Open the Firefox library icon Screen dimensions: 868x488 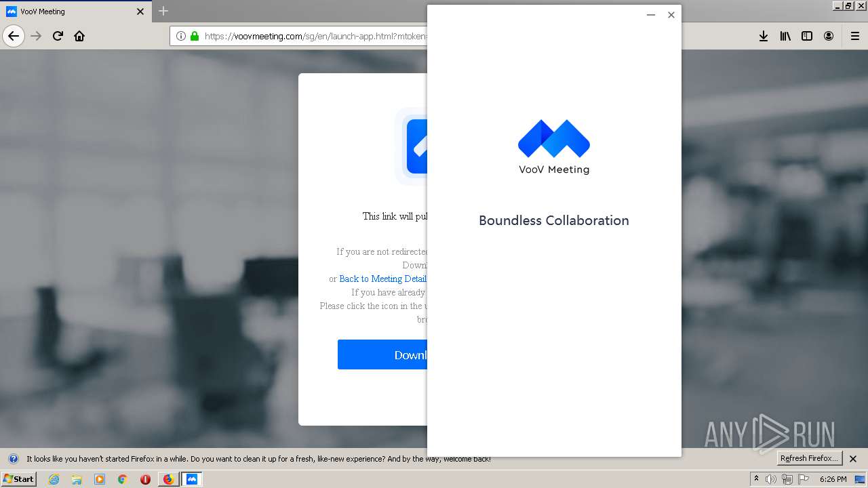785,36
